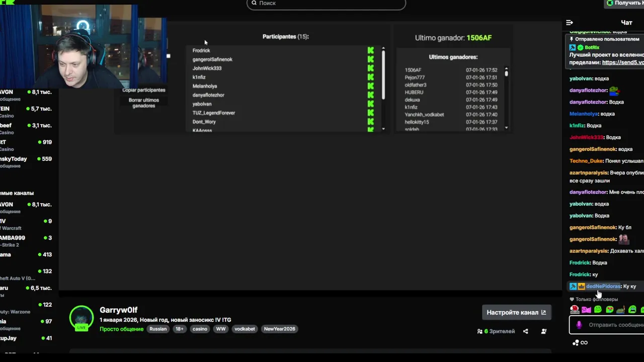Click the emote in gangerolSafinenok's last message

pyautogui.click(x=623, y=239)
